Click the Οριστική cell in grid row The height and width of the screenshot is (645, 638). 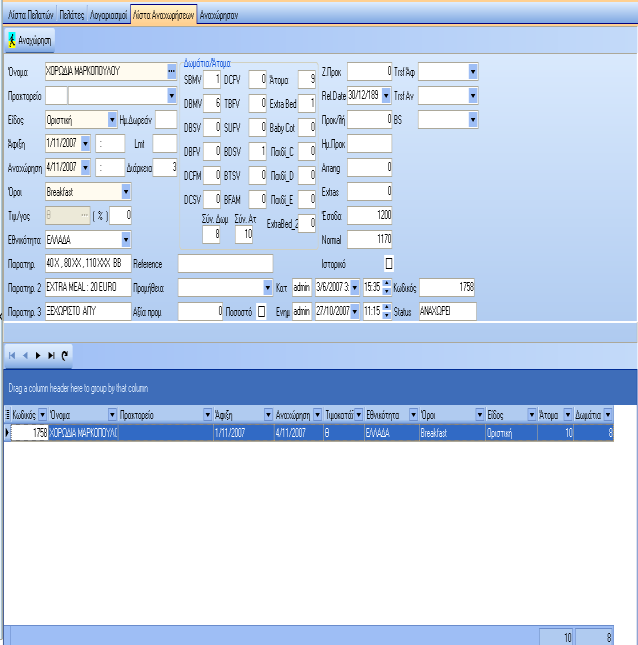pos(512,433)
